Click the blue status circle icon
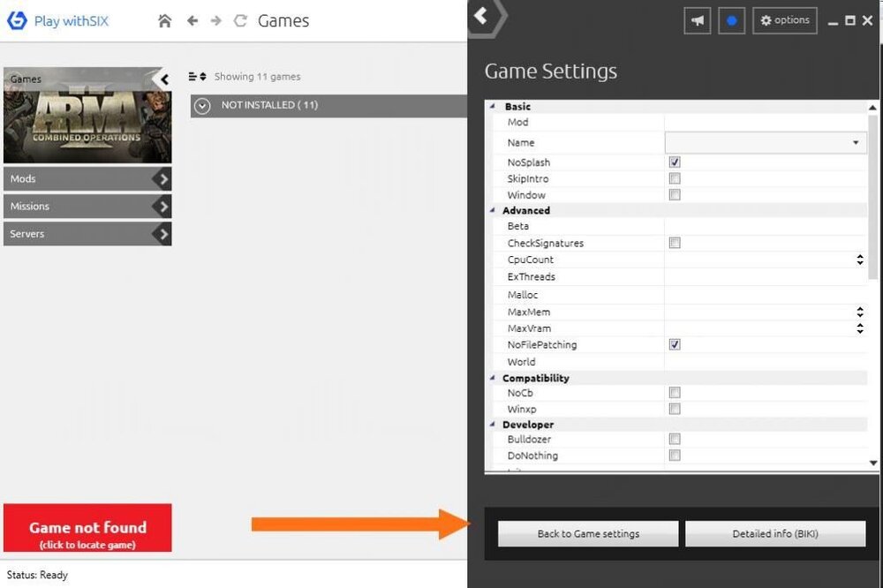The height and width of the screenshot is (588, 883). coord(731,21)
